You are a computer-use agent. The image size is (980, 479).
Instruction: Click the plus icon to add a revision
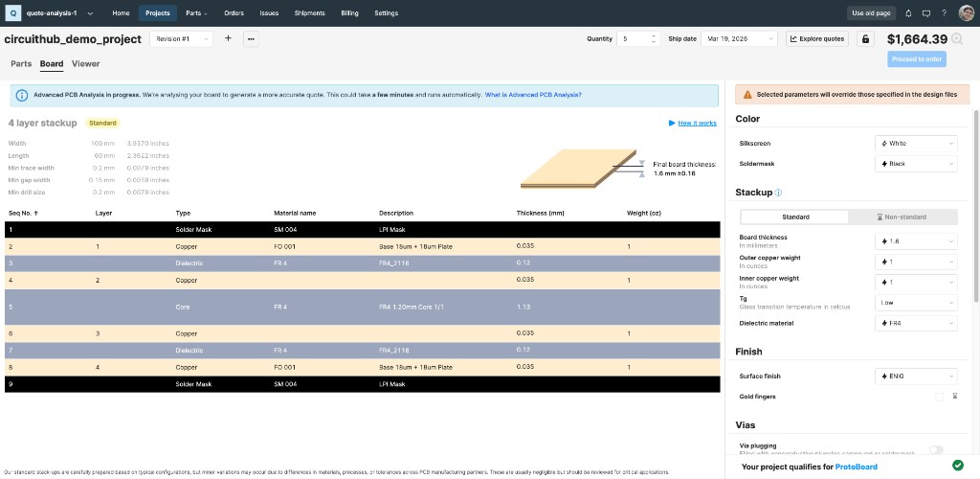(x=228, y=39)
